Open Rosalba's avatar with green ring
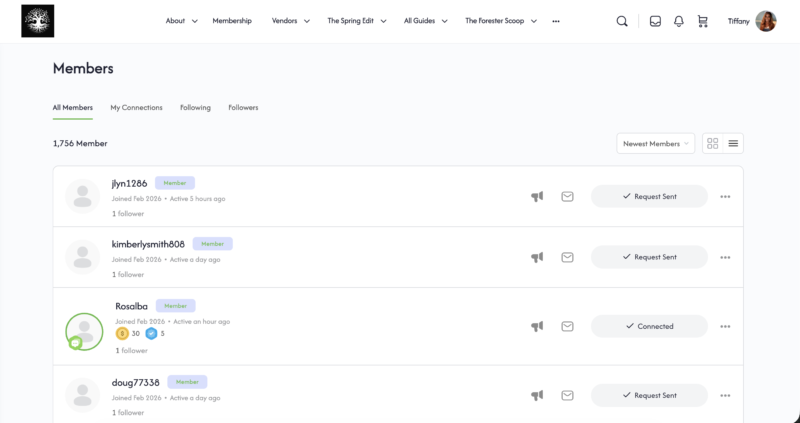Image resolution: width=800 pixels, height=423 pixels. point(84,332)
